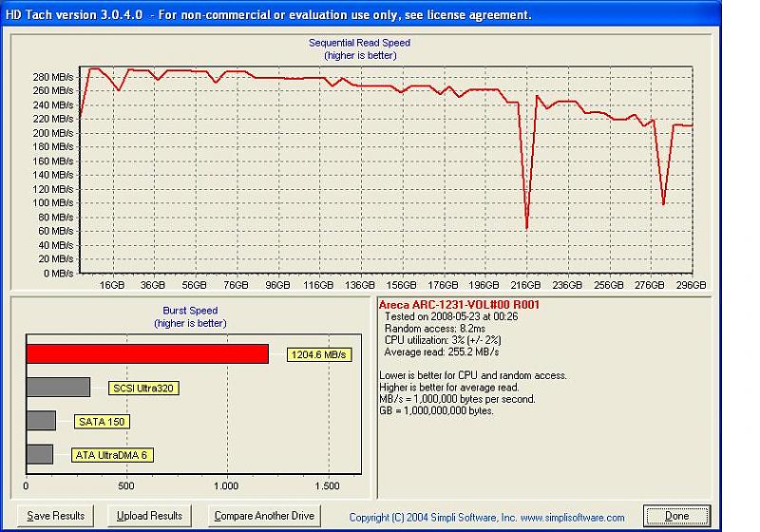
Task: Click the HD Tach version title bar
Action: (x=361, y=14)
